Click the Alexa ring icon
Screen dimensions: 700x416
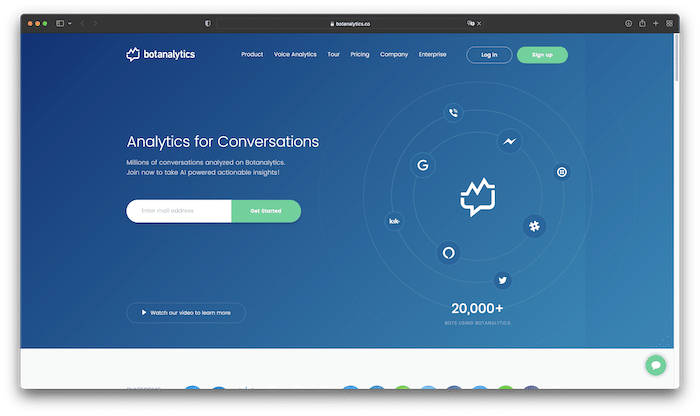(x=448, y=253)
